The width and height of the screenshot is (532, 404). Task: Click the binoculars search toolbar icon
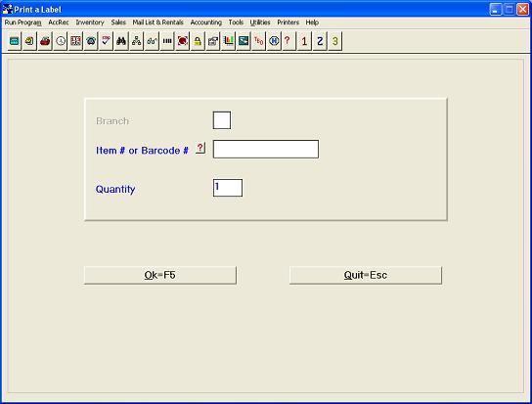pos(121,41)
